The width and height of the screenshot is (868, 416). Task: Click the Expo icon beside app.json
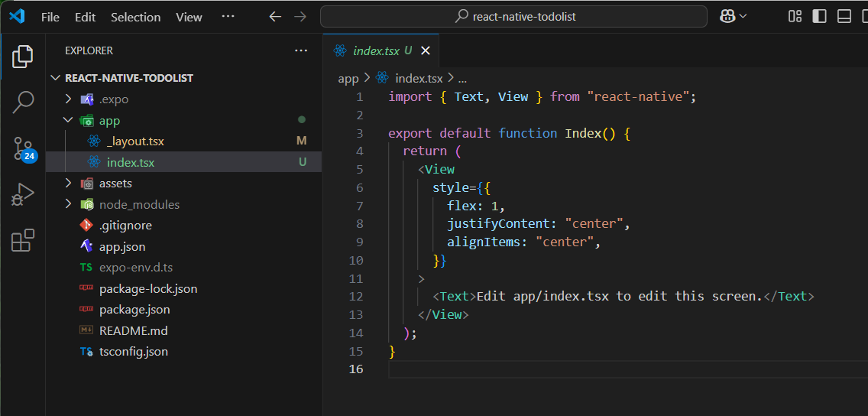coord(86,246)
